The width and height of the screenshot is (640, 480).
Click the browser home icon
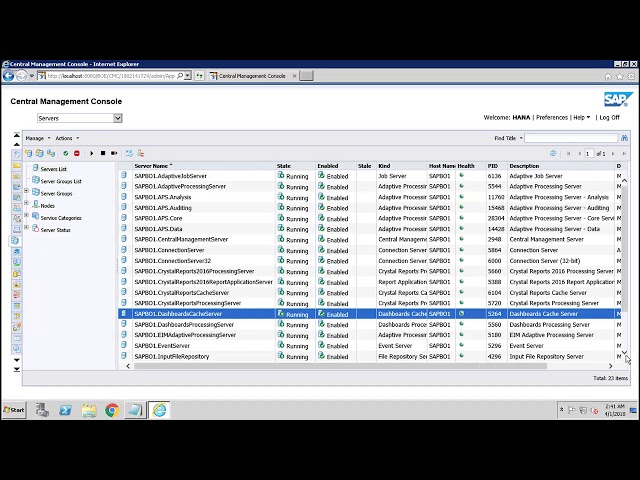click(608, 76)
